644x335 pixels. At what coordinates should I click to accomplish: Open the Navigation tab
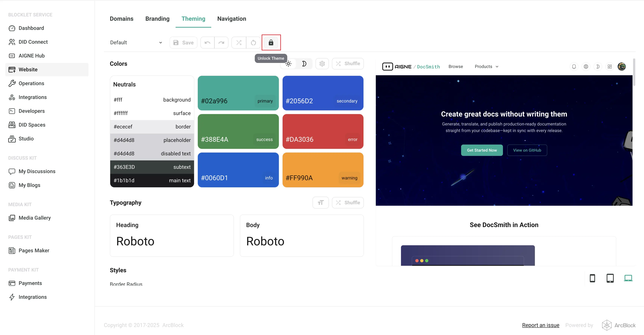click(231, 18)
